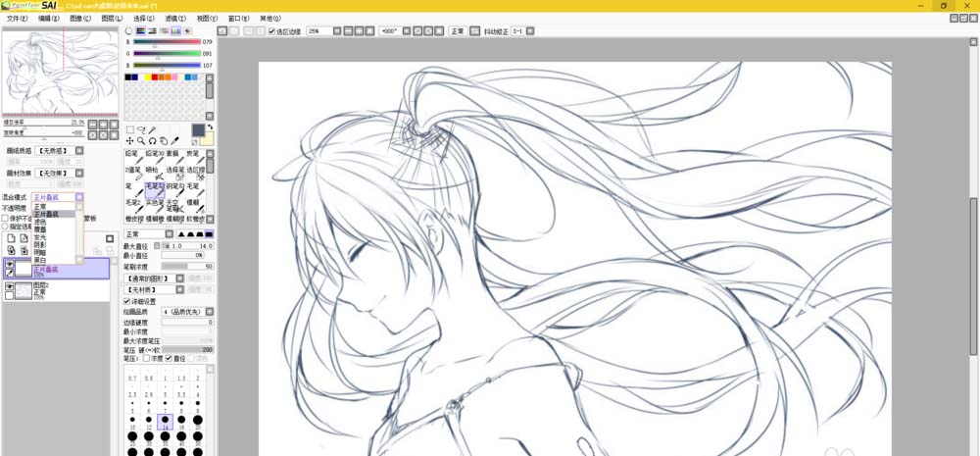
Task: Select the zoom magnifier tool
Action: point(141,141)
